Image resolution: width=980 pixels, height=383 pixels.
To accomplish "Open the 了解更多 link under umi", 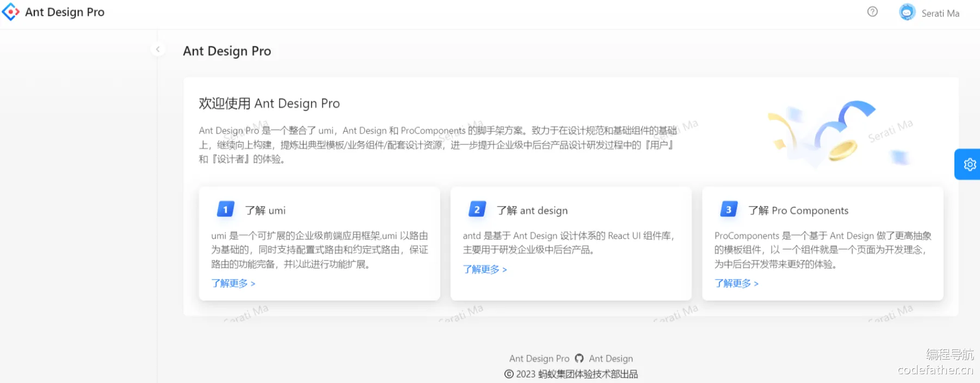I will (233, 283).
